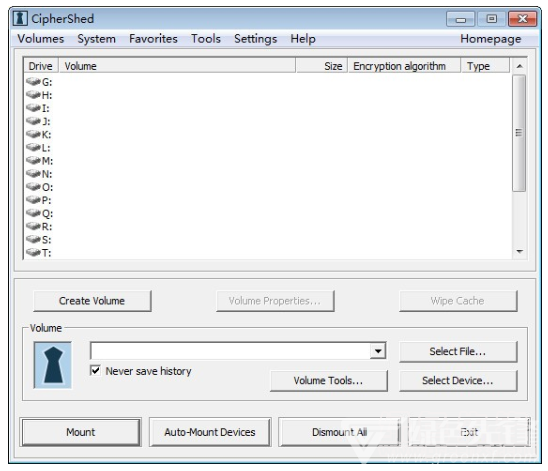Open the Help menu
Viewport: 548px width, 471px height.
[303, 38]
